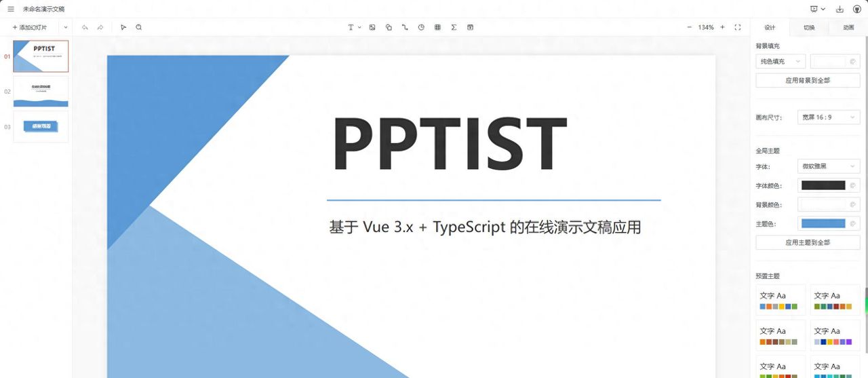
Task: Expand the slide template dropdown beside 添加幻灯片
Action: (66, 27)
